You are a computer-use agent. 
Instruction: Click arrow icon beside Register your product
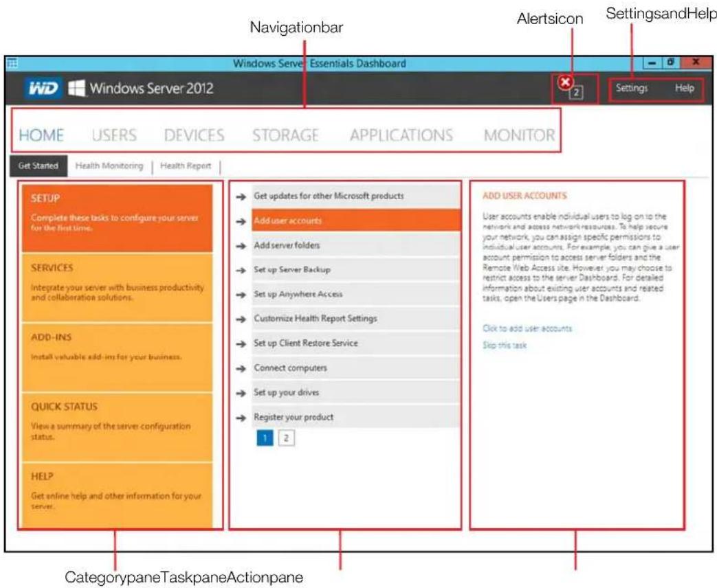point(241,418)
